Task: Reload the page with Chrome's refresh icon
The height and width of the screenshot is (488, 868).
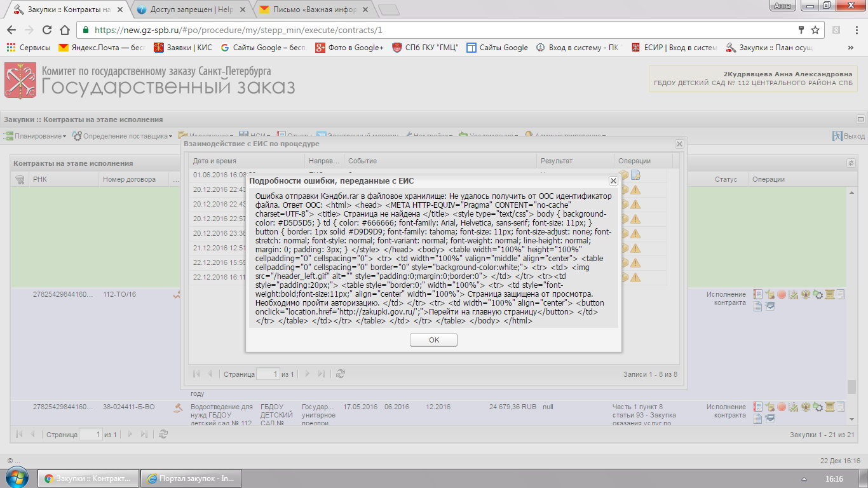Action: 47,30
